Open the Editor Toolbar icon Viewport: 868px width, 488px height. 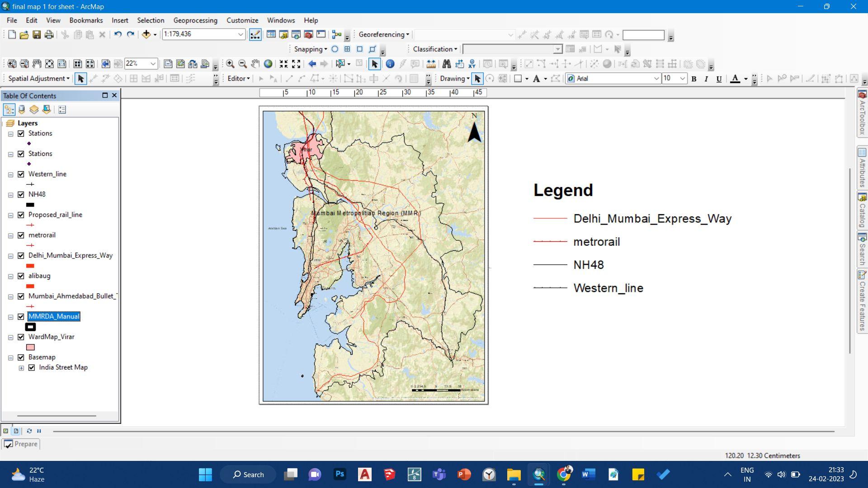coord(255,34)
